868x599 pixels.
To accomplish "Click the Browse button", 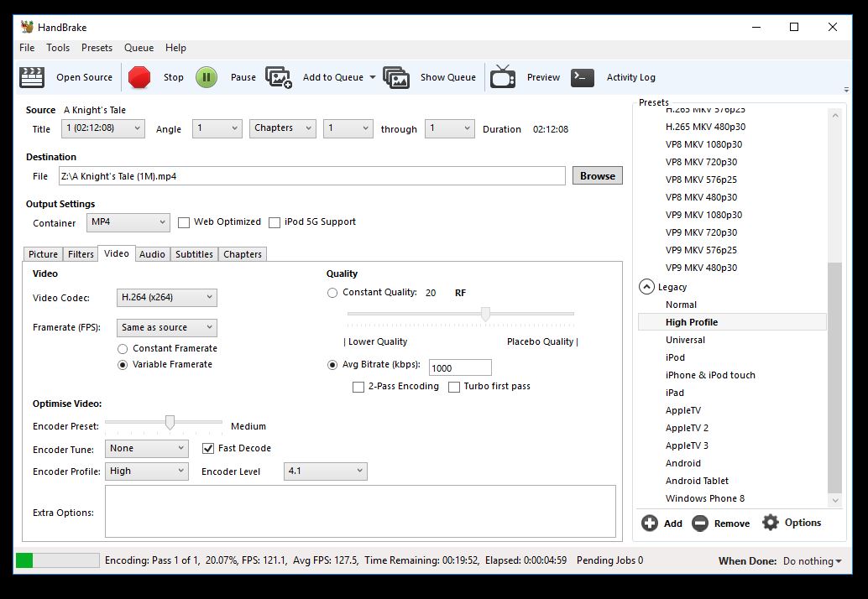I will (598, 176).
